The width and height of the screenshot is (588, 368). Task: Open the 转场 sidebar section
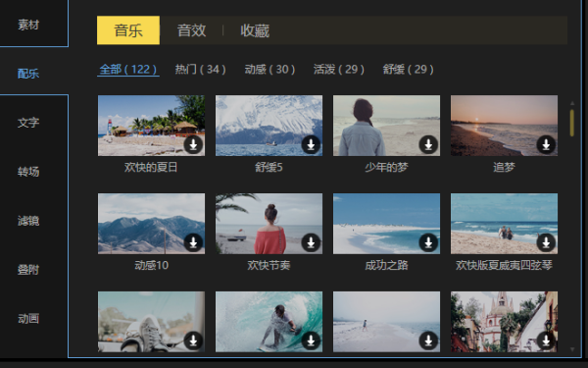click(28, 172)
